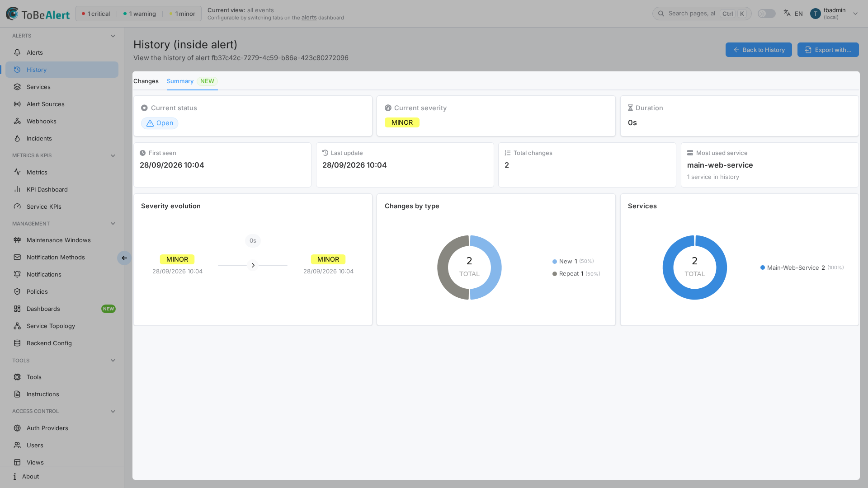This screenshot has height=488, width=868.
Task: Click the About info icon
Action: 15,476
